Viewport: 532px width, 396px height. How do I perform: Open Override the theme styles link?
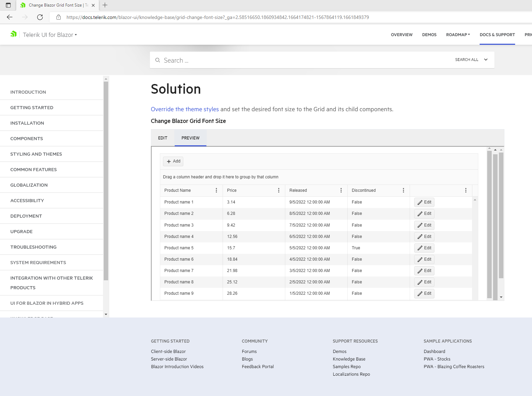pyautogui.click(x=185, y=109)
